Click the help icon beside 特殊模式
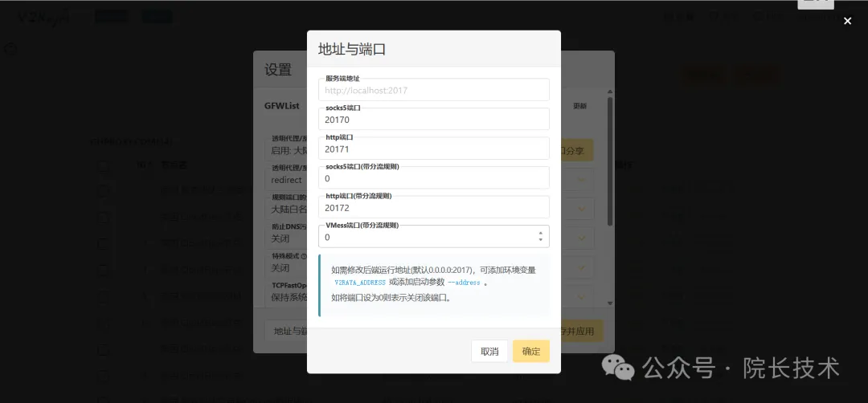868x403 pixels. pos(305,257)
